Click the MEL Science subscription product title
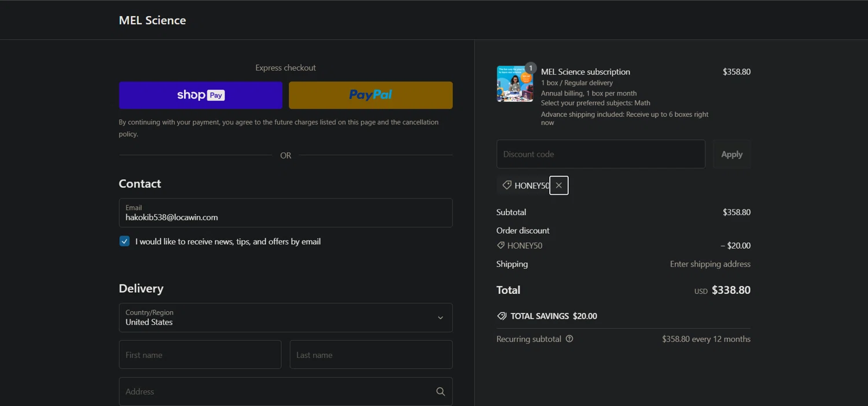 (586, 72)
